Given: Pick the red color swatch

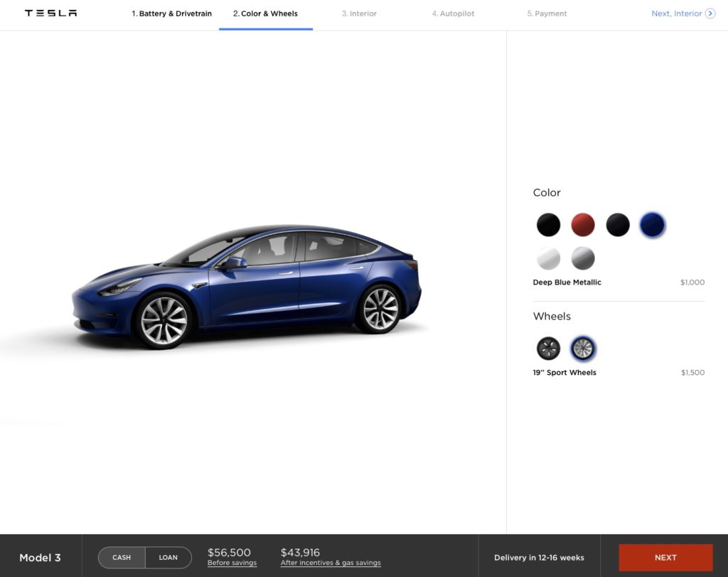Looking at the screenshot, I should pos(583,225).
